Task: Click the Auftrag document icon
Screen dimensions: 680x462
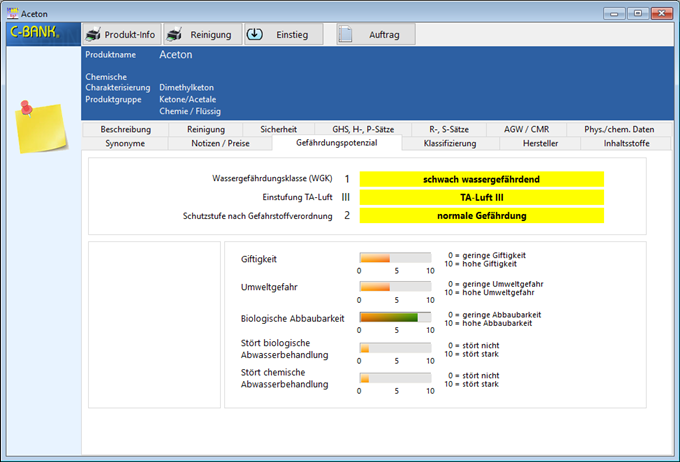Action: click(x=346, y=34)
